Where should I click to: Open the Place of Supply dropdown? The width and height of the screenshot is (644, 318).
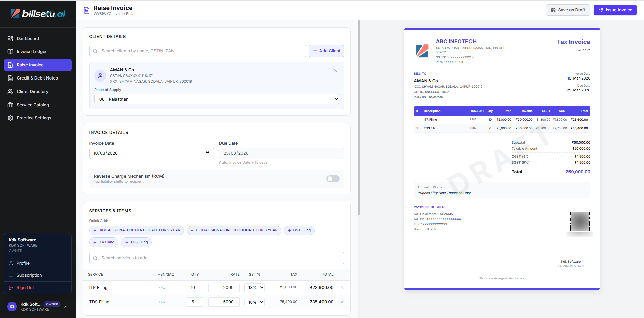point(216,99)
